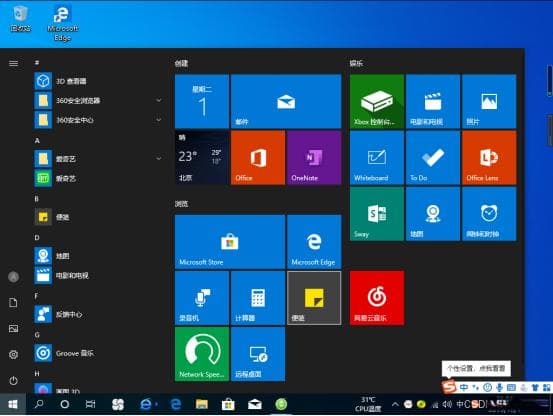Open the 电影和电视 tile in 娱乐 group
The height and width of the screenshot is (416, 553).
433,102
